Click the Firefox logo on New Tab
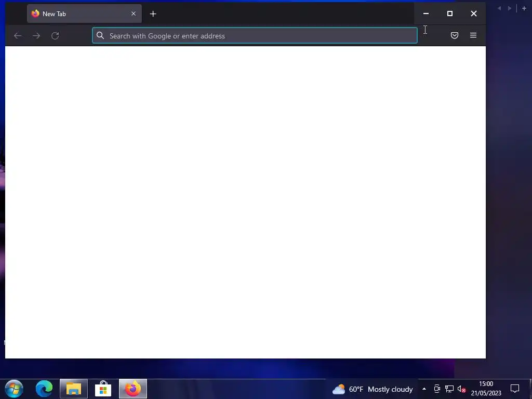Image resolution: width=532 pixels, height=399 pixels. (35, 14)
